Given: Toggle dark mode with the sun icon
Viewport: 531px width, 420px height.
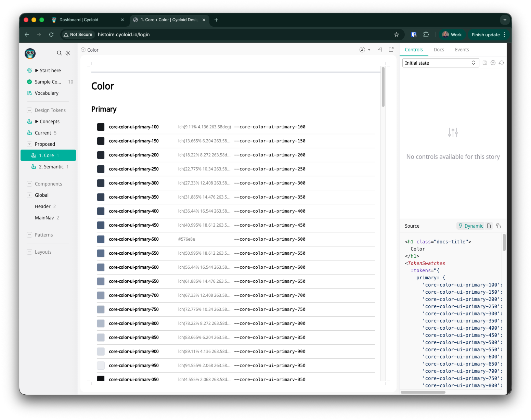Looking at the screenshot, I should point(68,53).
